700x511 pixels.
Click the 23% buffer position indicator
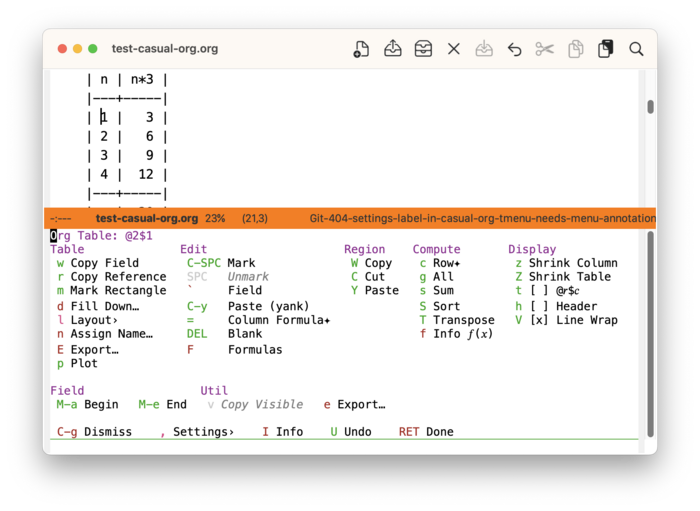[x=215, y=218]
